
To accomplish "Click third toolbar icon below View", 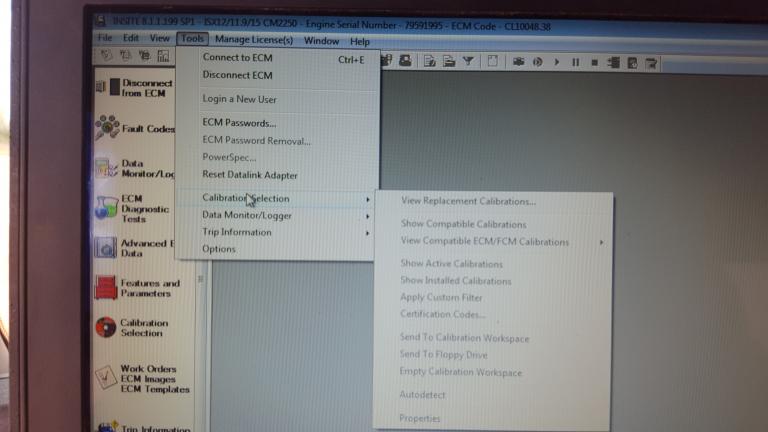I will pos(144,56).
